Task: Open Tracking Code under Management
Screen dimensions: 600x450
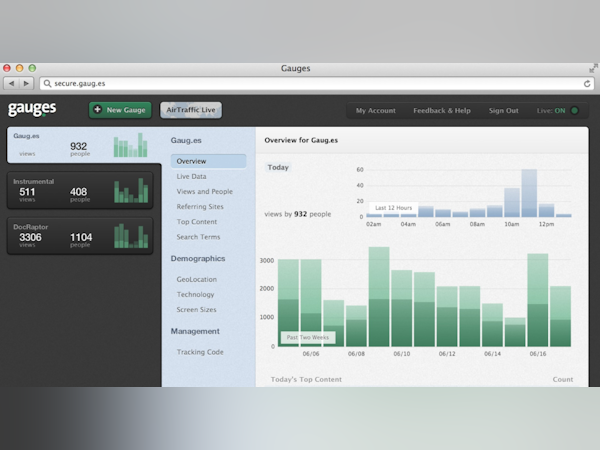Action: point(200,352)
